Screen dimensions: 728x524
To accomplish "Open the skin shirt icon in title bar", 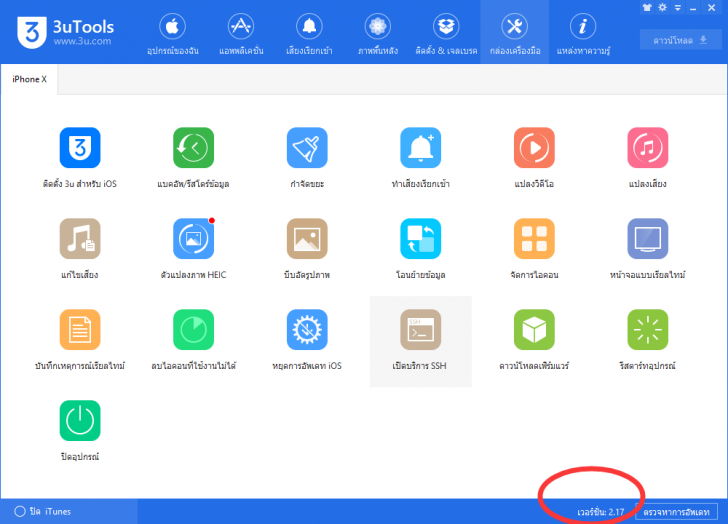I will [647, 7].
